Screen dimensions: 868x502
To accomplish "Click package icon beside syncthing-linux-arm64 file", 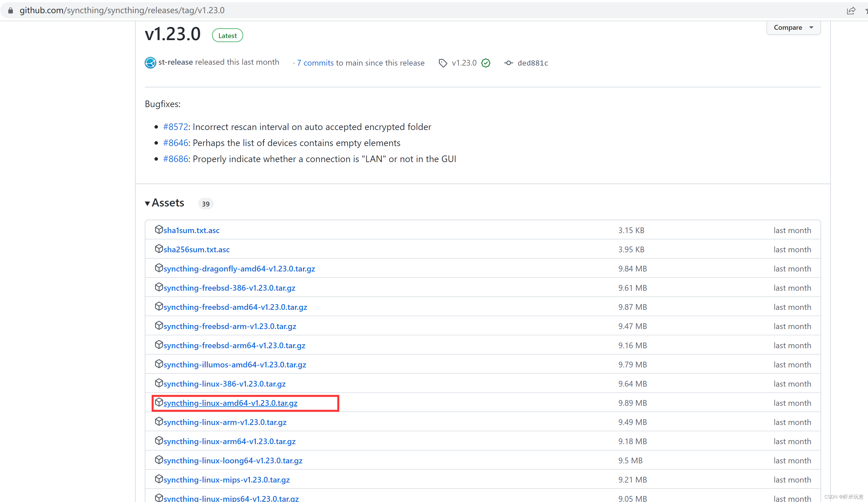I will click(x=158, y=441).
